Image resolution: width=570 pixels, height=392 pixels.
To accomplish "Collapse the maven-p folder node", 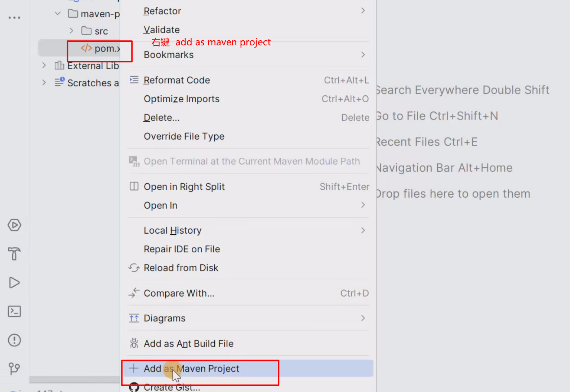I will pos(58,14).
